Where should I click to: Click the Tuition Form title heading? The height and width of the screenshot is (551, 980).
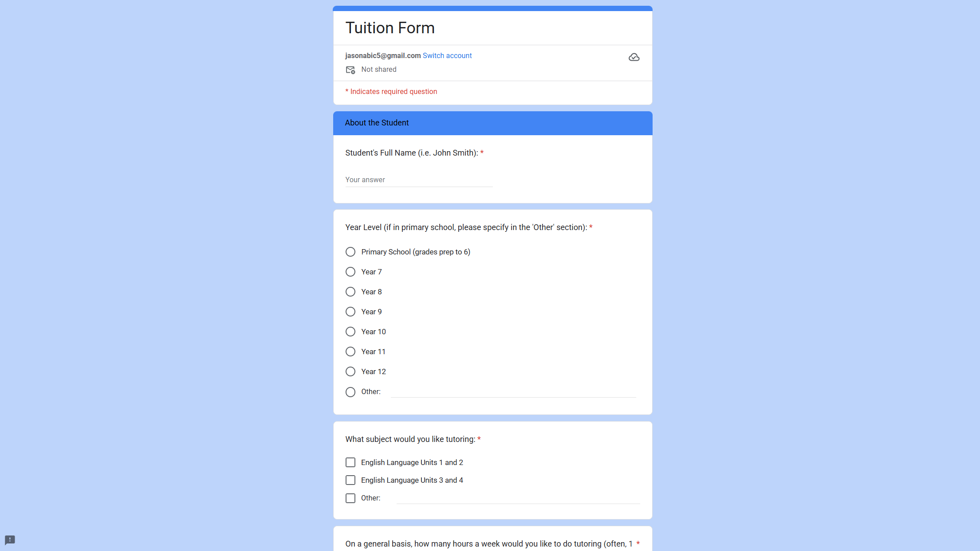(x=390, y=28)
